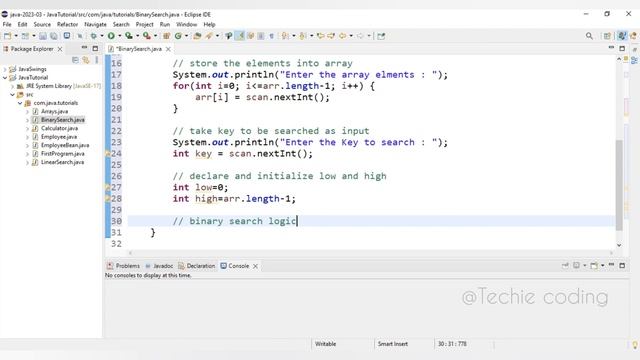This screenshot has height=360, width=640.
Task: Open Package Explorer view menu
Action: [x=97, y=60]
